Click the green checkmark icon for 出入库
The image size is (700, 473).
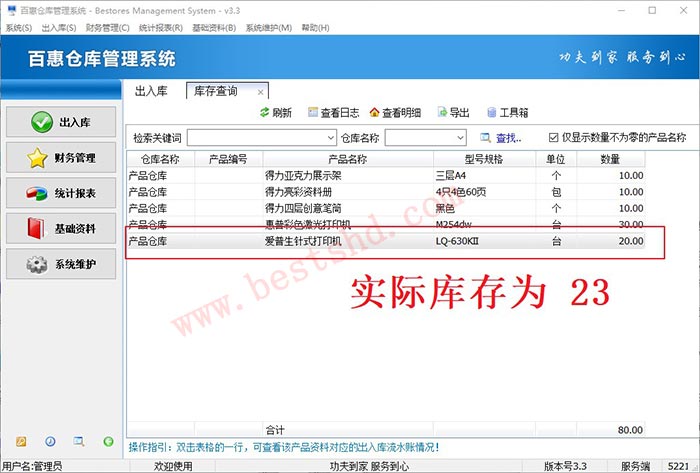pyautogui.click(x=42, y=122)
